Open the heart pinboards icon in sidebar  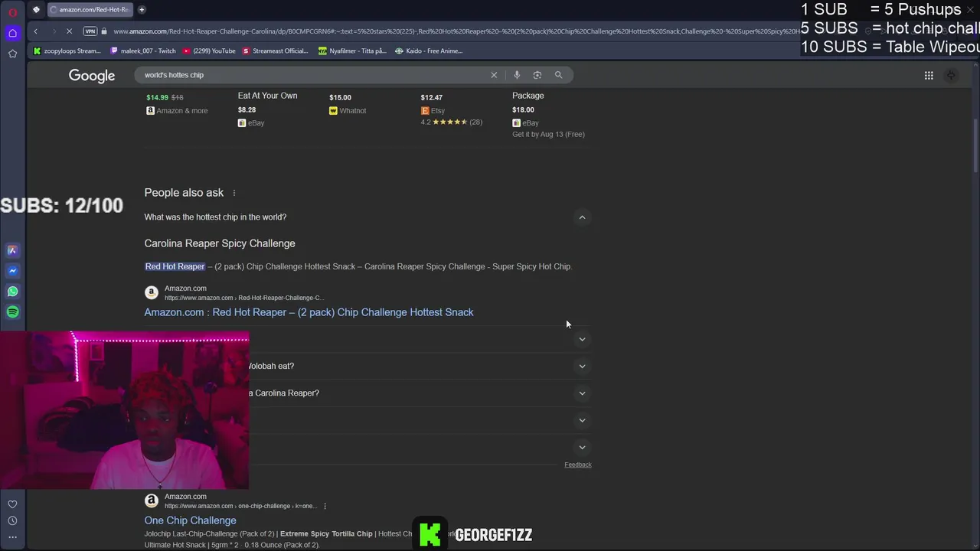click(x=12, y=504)
